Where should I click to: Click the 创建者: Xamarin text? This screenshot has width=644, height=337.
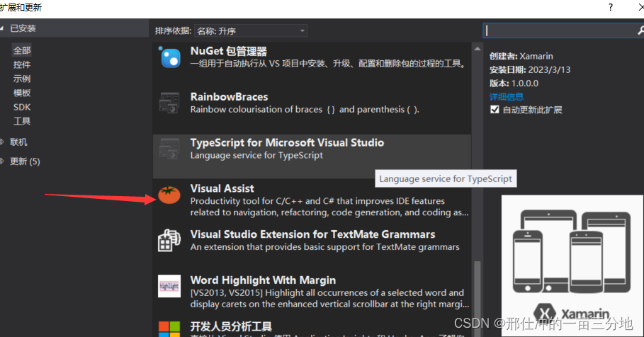point(521,56)
